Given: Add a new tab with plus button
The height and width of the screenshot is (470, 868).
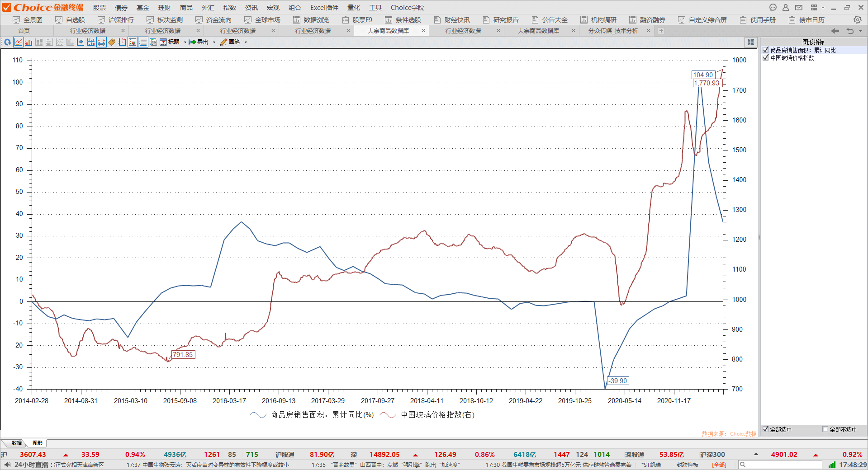Looking at the screenshot, I should coord(661,31).
